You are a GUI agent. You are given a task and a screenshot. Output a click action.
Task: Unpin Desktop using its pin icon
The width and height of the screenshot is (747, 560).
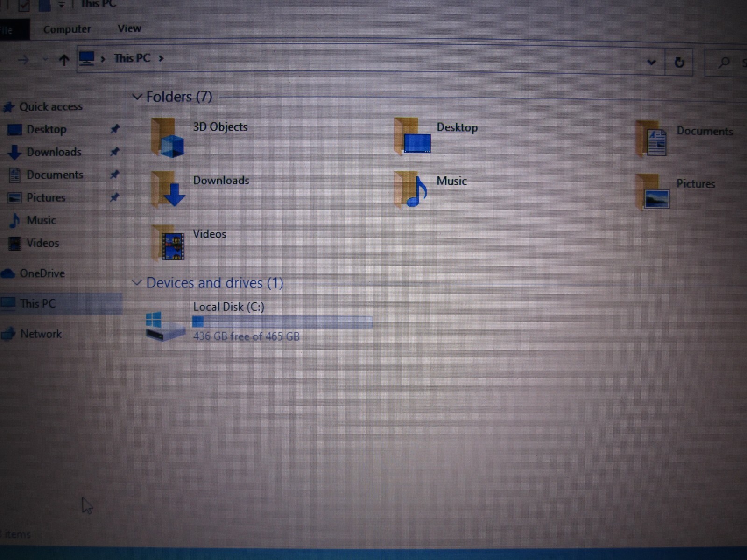(x=114, y=129)
